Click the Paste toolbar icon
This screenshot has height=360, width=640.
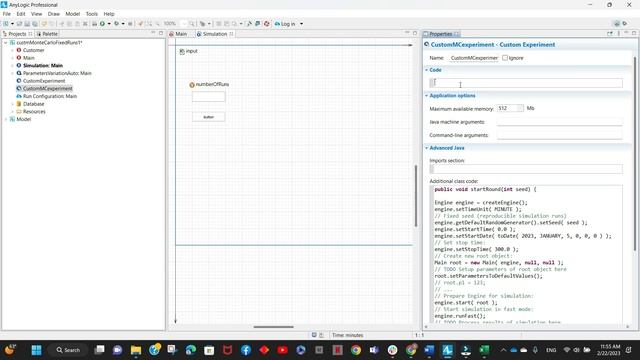point(77,24)
